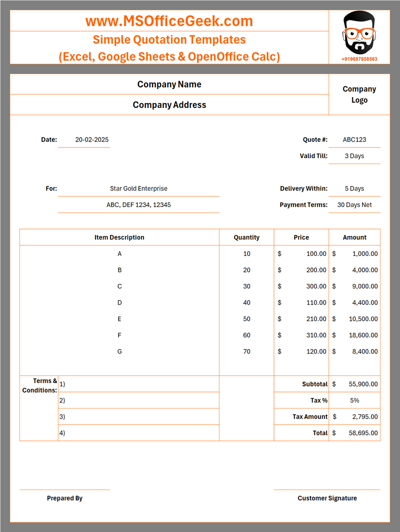
Task: Click the Total amount 58,695.00 cell
Action: (x=354, y=433)
